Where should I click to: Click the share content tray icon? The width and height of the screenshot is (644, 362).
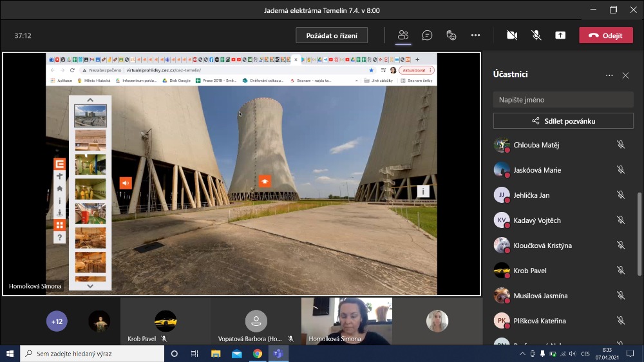tap(560, 35)
